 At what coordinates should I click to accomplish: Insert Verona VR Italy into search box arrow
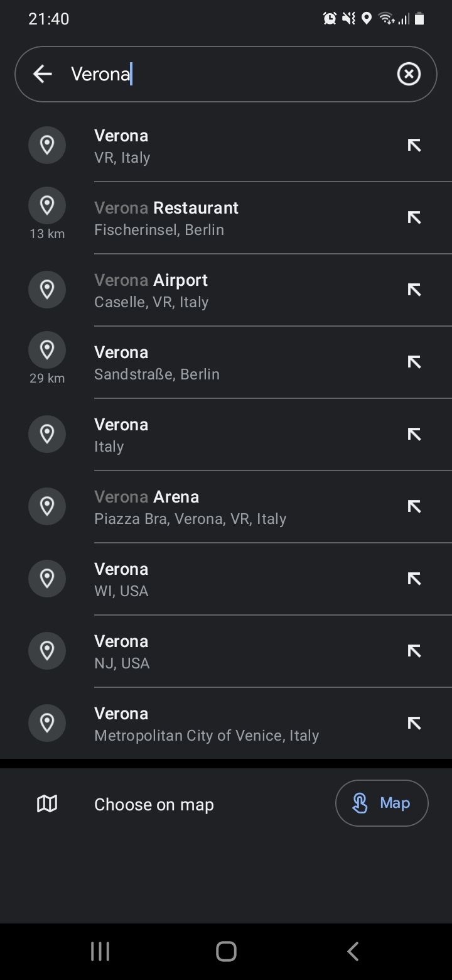(414, 146)
